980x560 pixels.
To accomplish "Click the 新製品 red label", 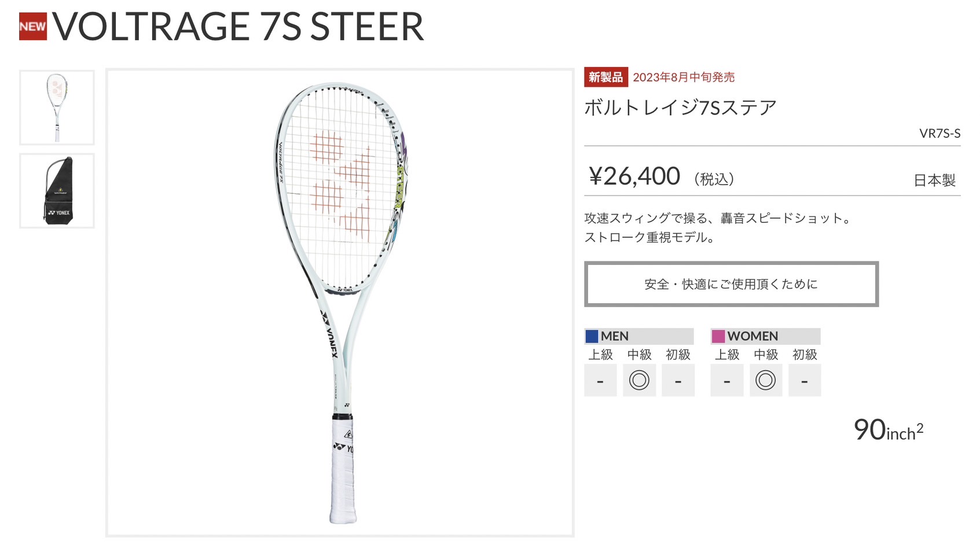I will (606, 78).
